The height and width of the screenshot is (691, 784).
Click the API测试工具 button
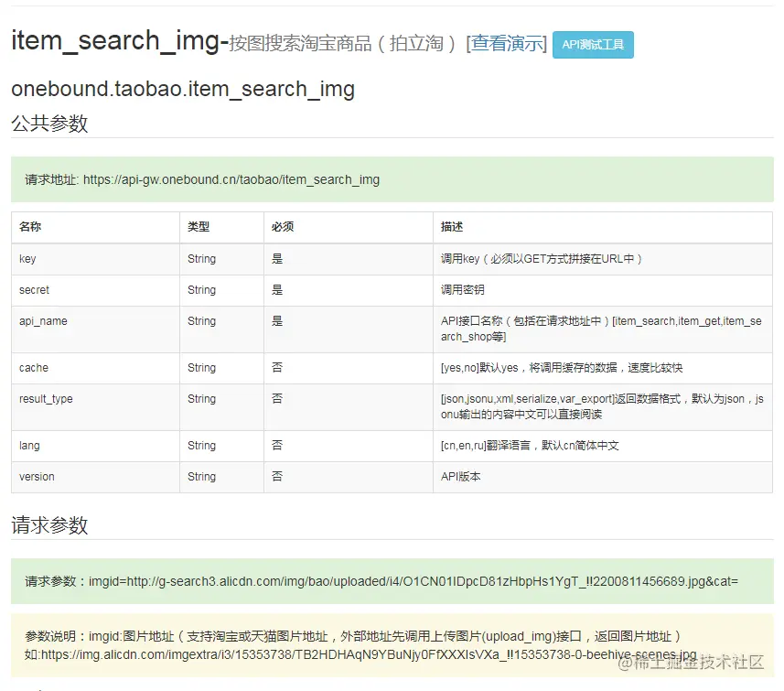click(593, 45)
